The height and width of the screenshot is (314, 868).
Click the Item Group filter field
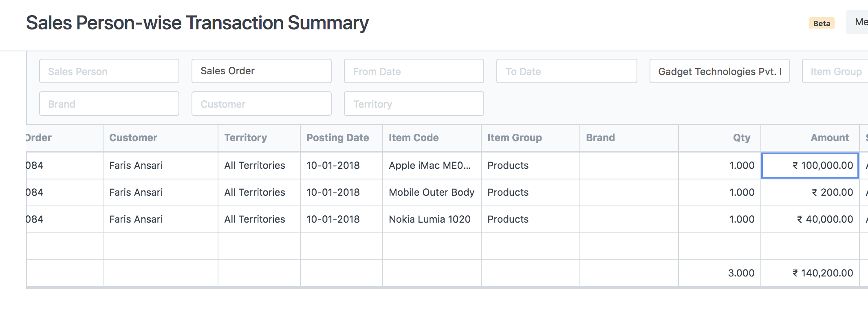click(835, 71)
